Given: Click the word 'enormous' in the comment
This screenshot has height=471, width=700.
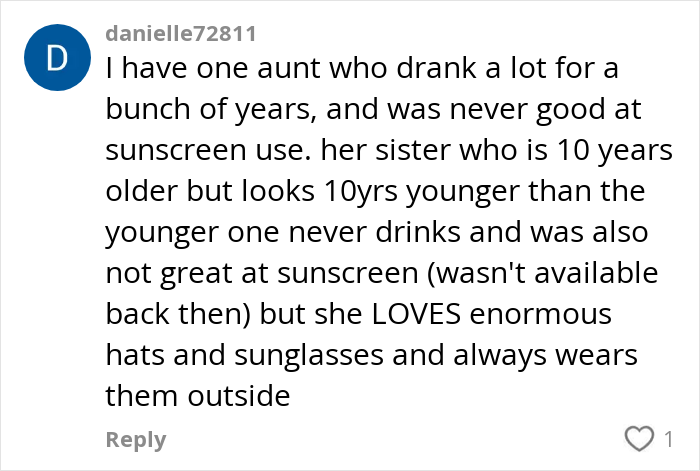Looking at the screenshot, I should (x=540, y=314).
